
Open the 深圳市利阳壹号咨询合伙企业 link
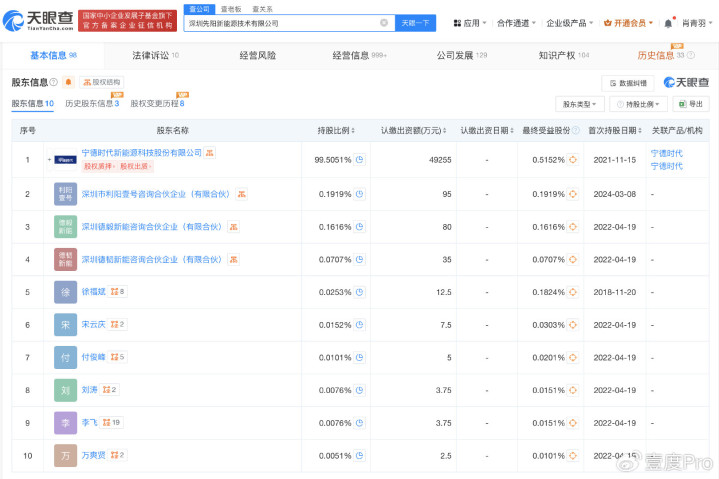[156, 194]
